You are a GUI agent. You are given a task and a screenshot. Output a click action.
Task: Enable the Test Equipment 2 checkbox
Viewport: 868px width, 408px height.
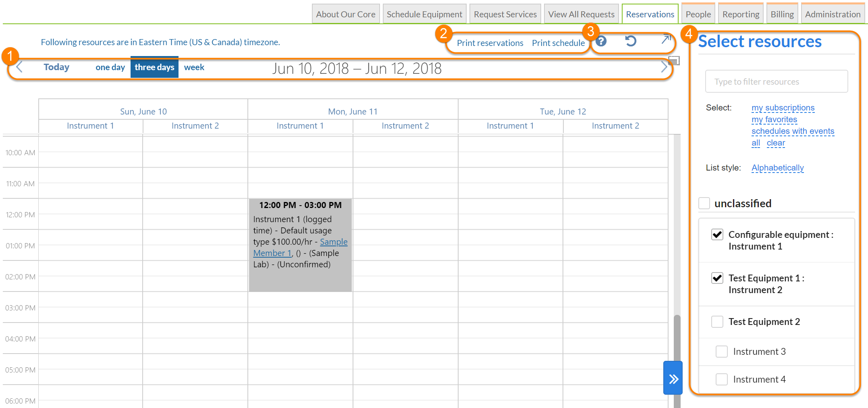717,322
